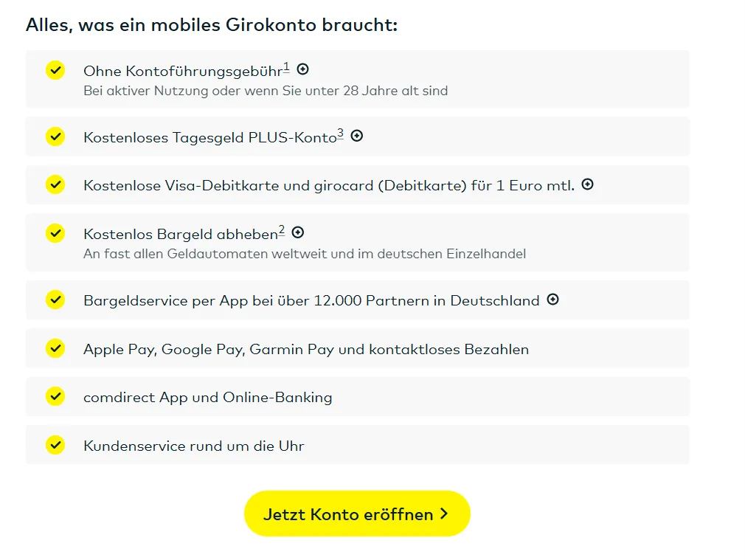This screenshot has width=745, height=560.
Task: Expand details for Tagesgeld PLUS-Konto
Action: [x=357, y=136]
